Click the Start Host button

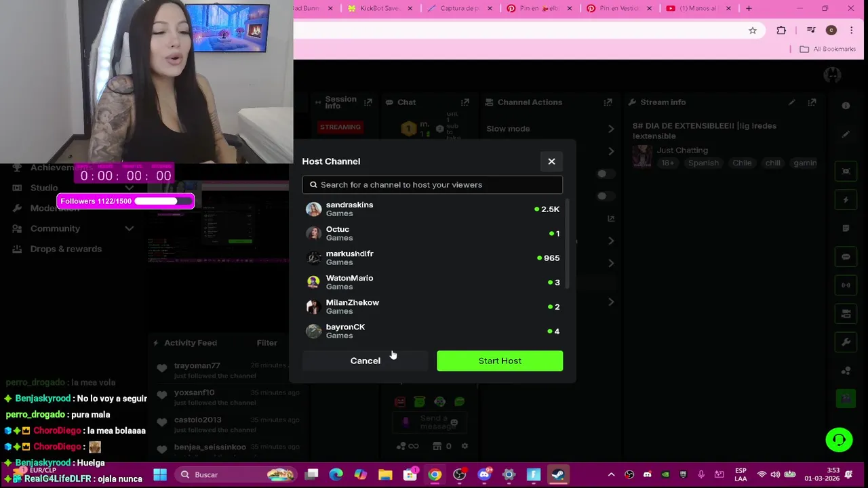(x=500, y=361)
